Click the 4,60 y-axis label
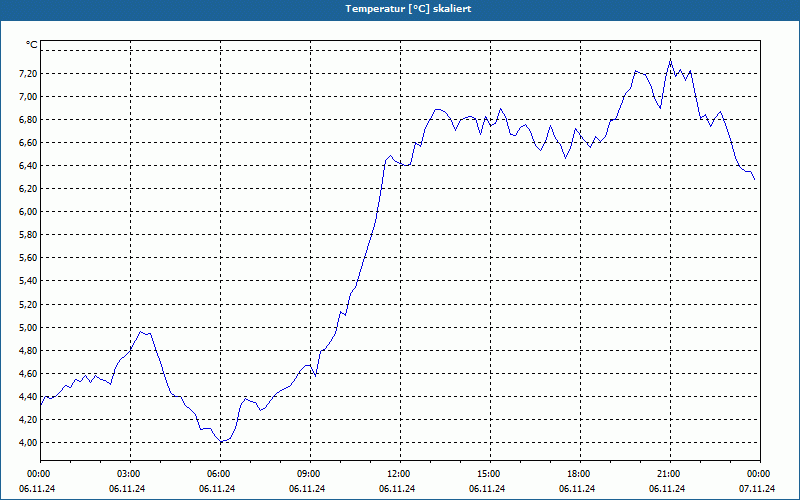800x500 pixels. (28, 373)
